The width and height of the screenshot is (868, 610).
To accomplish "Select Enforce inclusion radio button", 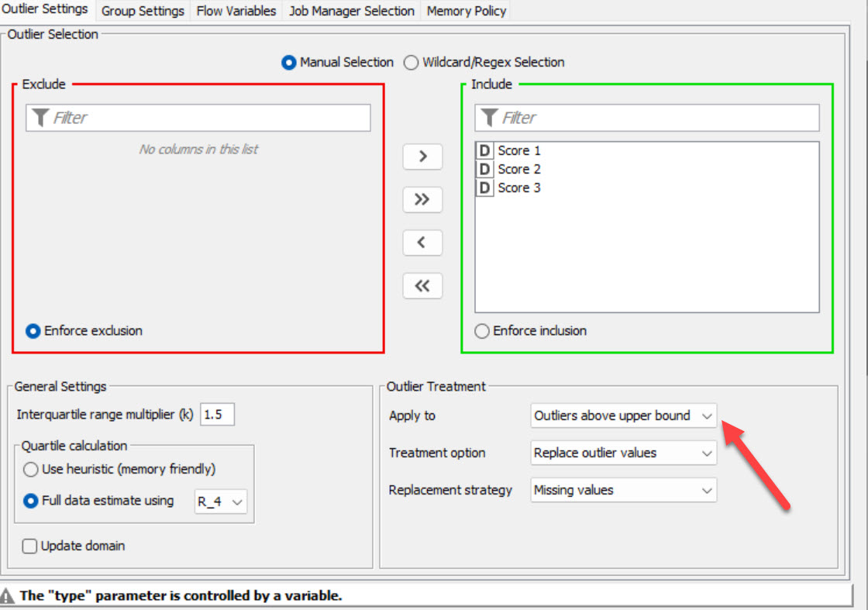I will tap(482, 331).
